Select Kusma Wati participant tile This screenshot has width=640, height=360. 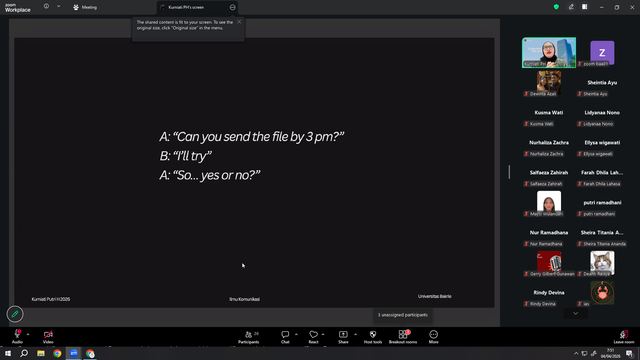coord(549,113)
